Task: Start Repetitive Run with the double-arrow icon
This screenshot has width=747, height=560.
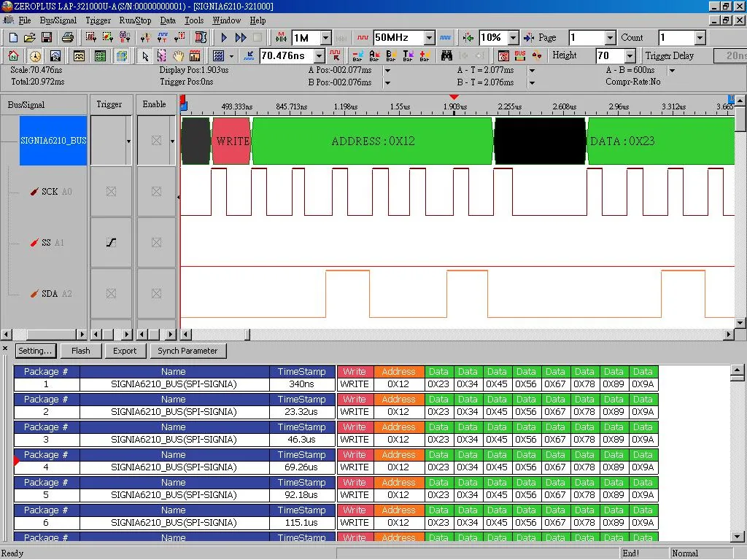Action: 241,38
